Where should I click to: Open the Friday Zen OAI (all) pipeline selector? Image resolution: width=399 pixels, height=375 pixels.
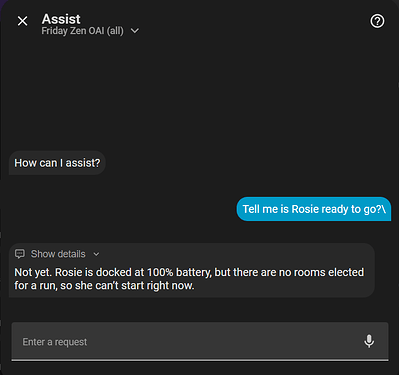click(x=90, y=31)
